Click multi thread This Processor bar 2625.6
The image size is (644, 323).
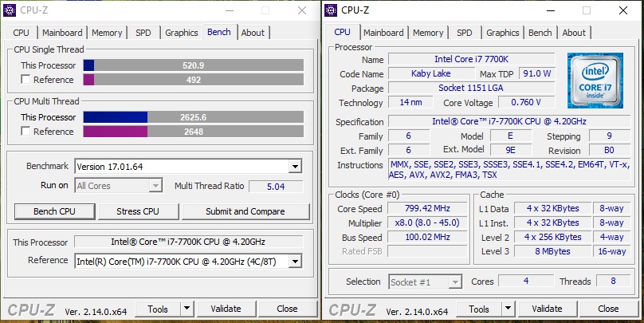[194, 117]
